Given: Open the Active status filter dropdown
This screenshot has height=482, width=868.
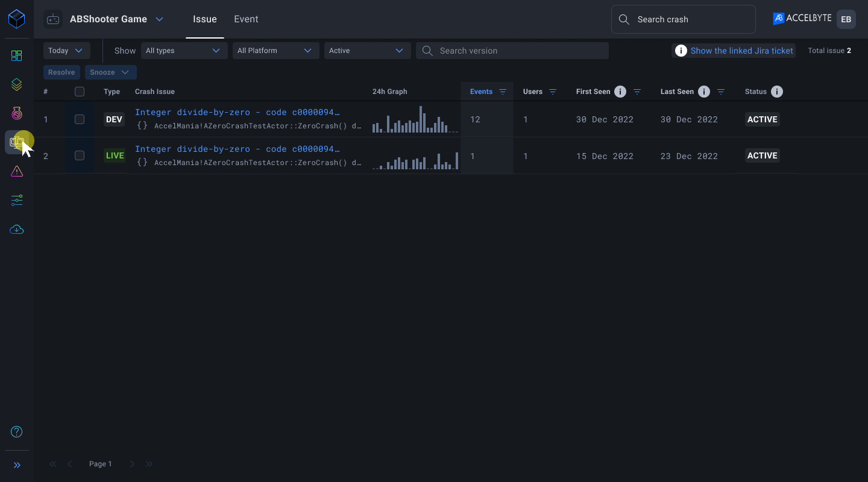Looking at the screenshot, I should 367,51.
